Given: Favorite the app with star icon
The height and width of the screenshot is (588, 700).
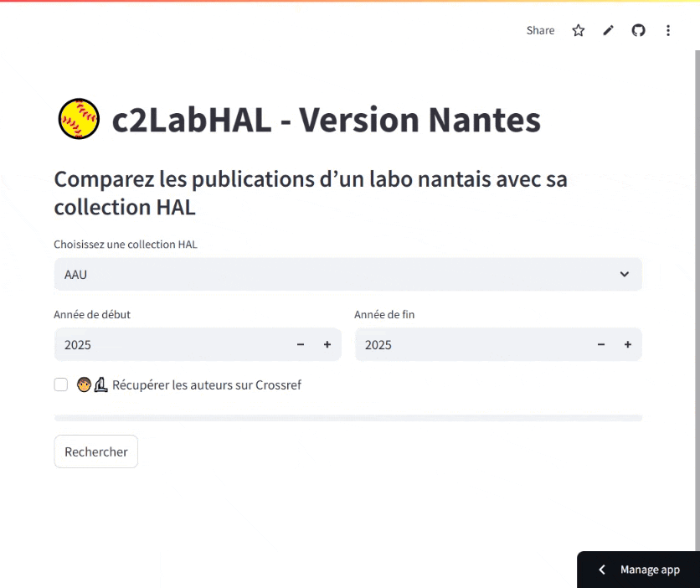Looking at the screenshot, I should click(578, 30).
